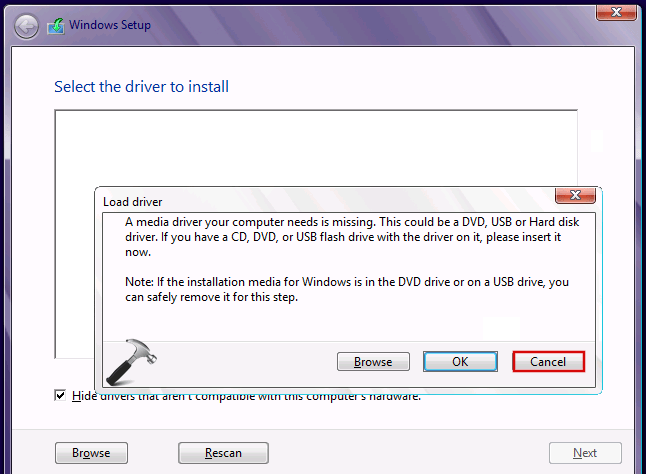Close the Load driver dialog
Image resolution: width=646 pixels, height=474 pixels.
tap(575, 195)
